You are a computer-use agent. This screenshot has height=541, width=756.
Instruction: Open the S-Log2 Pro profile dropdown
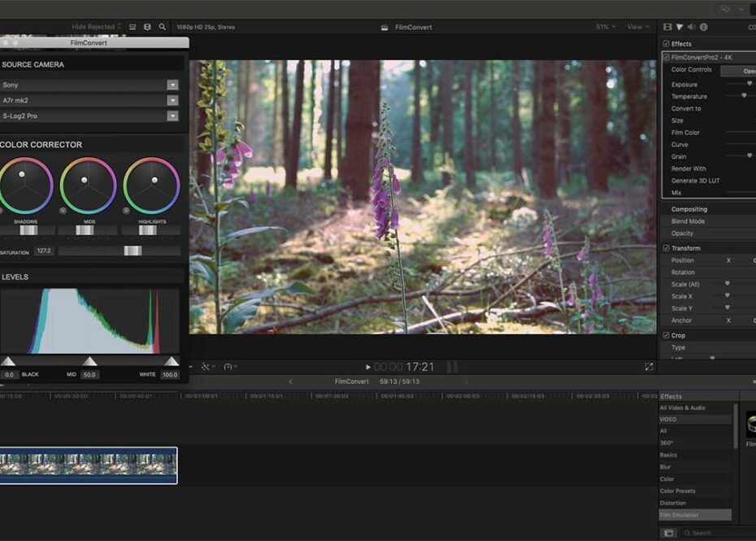click(172, 116)
